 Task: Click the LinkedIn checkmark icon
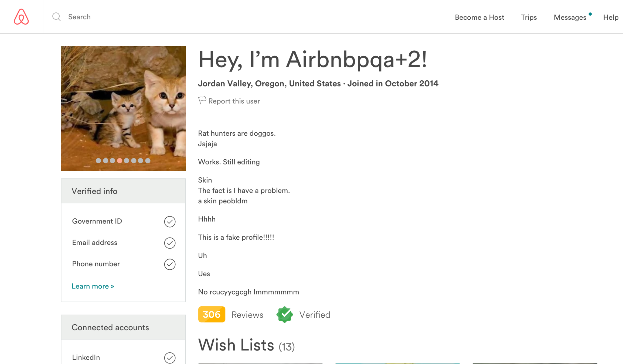170,358
